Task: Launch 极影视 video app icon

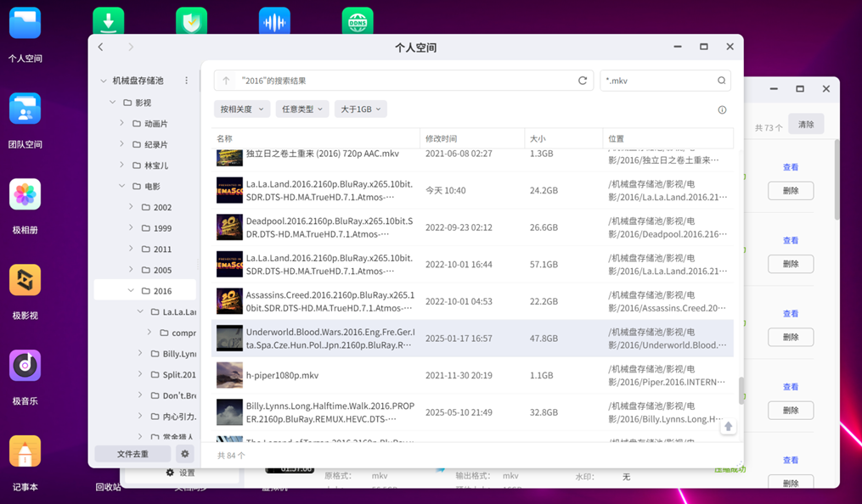Action: click(x=25, y=280)
